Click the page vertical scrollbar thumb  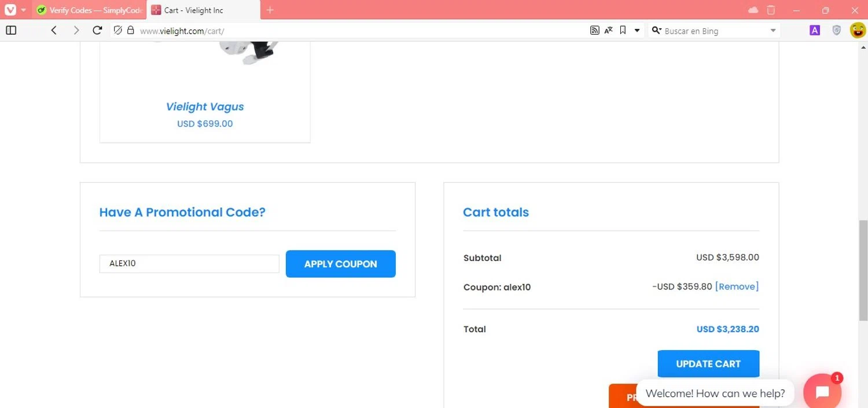(x=863, y=270)
